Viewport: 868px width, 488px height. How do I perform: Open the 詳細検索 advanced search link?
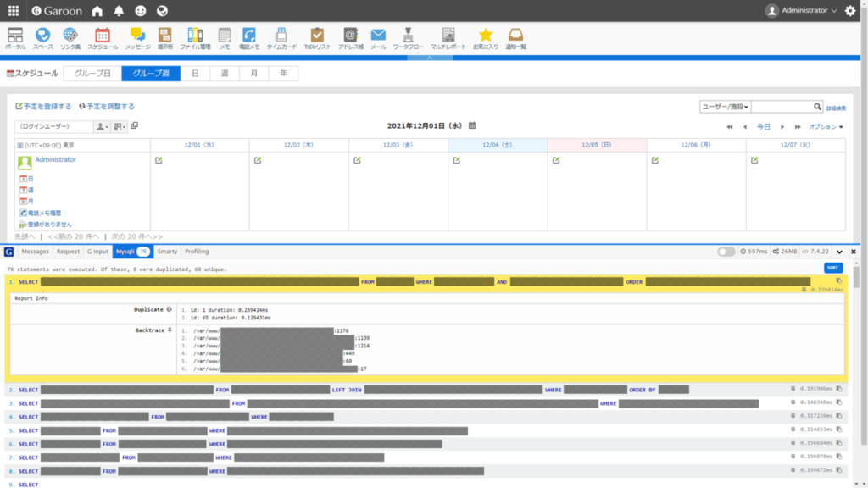(836, 108)
